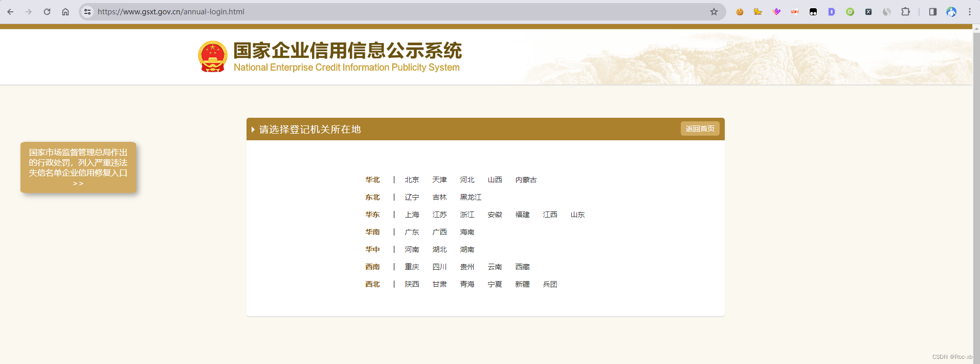Open the purple D extension icon
The width and height of the screenshot is (980, 364).
832,12
